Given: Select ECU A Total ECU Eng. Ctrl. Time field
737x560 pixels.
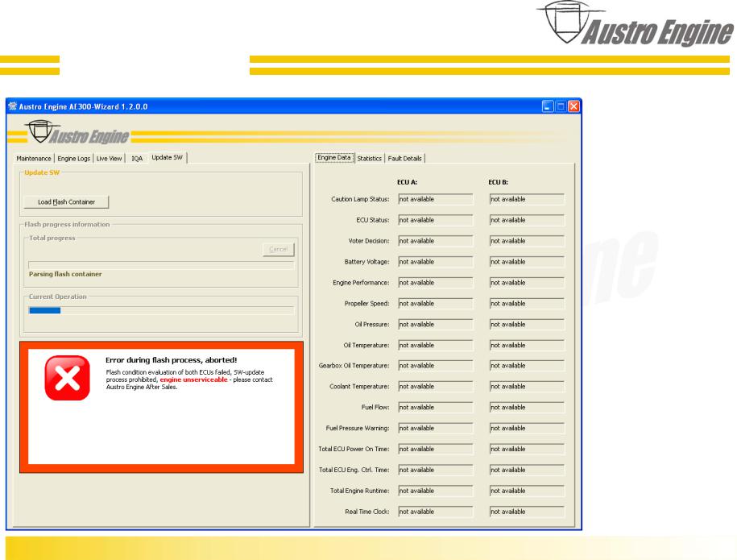Looking at the screenshot, I should click(x=435, y=470).
